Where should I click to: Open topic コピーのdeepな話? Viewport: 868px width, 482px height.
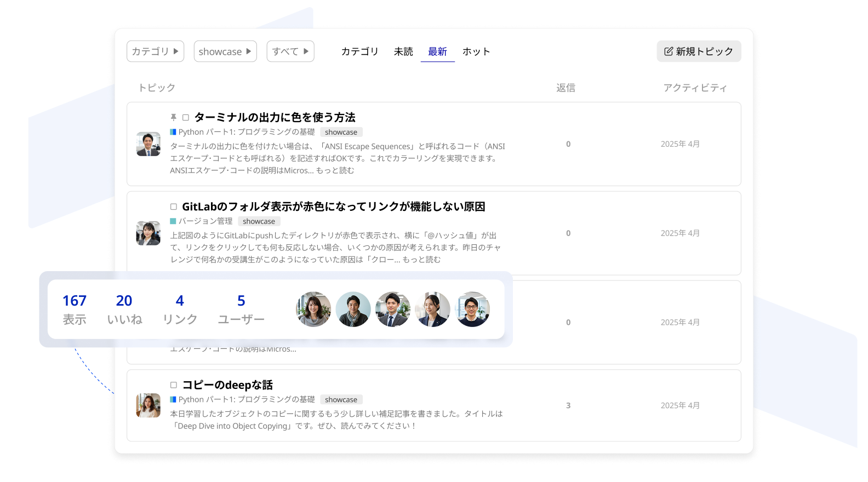click(x=227, y=385)
